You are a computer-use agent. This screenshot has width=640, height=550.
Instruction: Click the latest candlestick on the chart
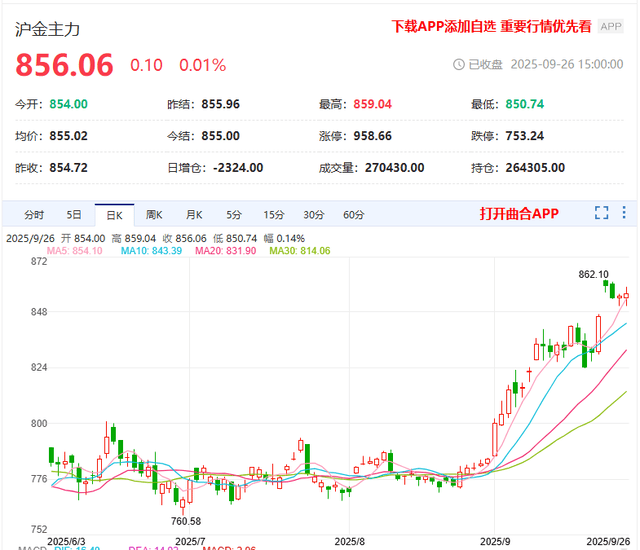[x=627, y=296]
